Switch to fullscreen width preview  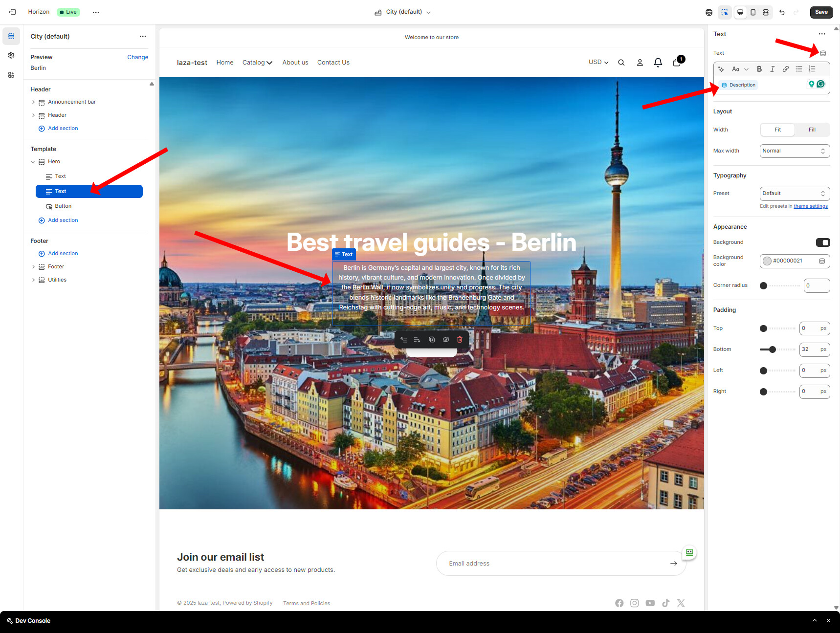pos(766,12)
